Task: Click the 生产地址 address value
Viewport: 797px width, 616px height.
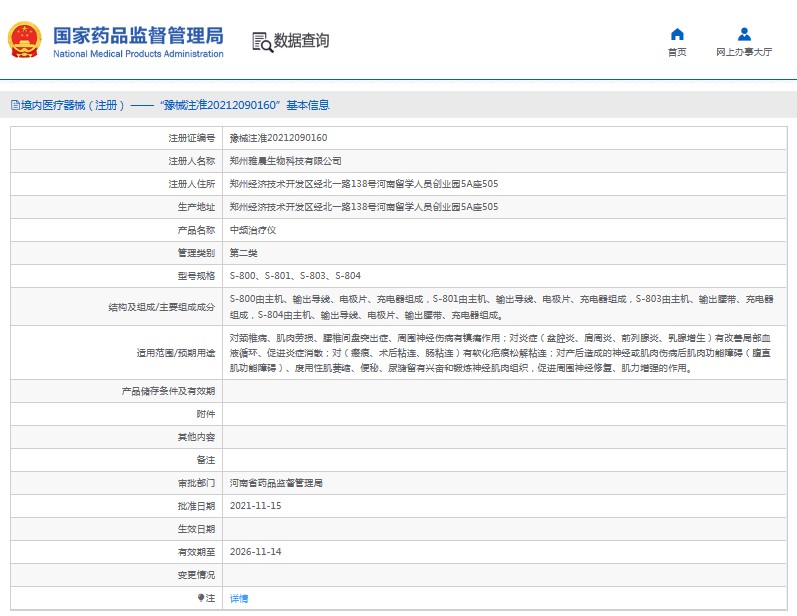Action: pyautogui.click(x=364, y=207)
